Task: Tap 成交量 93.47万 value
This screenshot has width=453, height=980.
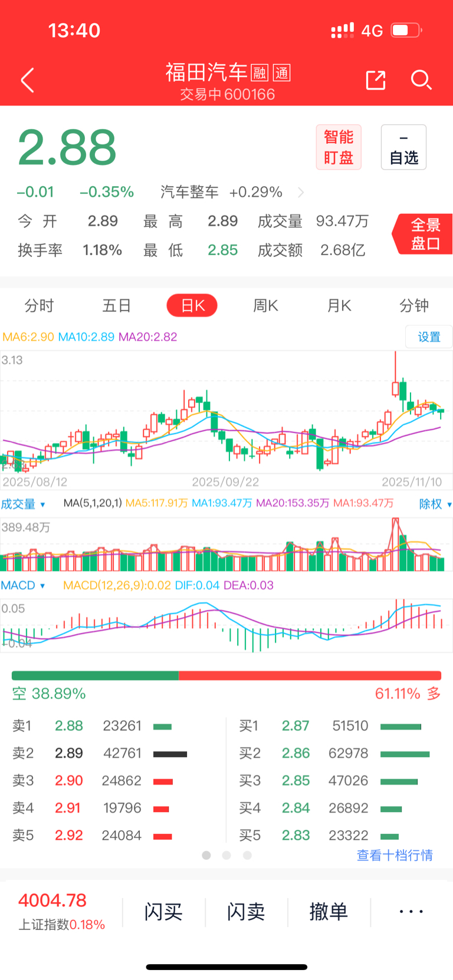Action: pos(342,221)
